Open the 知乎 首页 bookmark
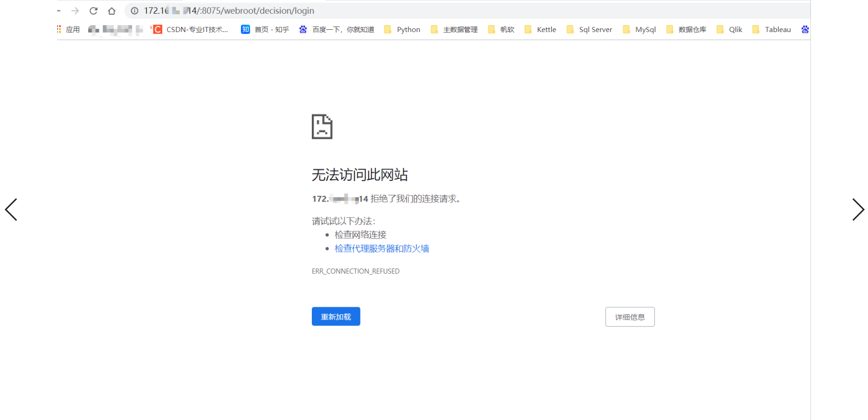 [265, 29]
